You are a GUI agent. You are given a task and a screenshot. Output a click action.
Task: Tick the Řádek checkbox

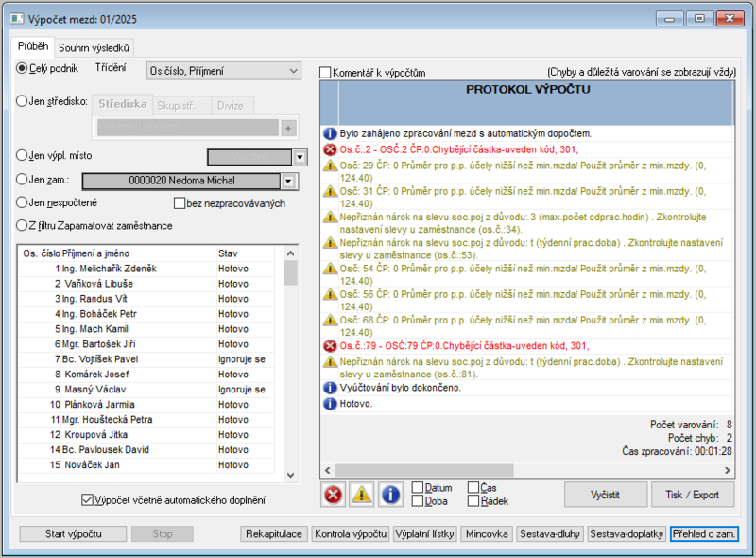click(473, 501)
